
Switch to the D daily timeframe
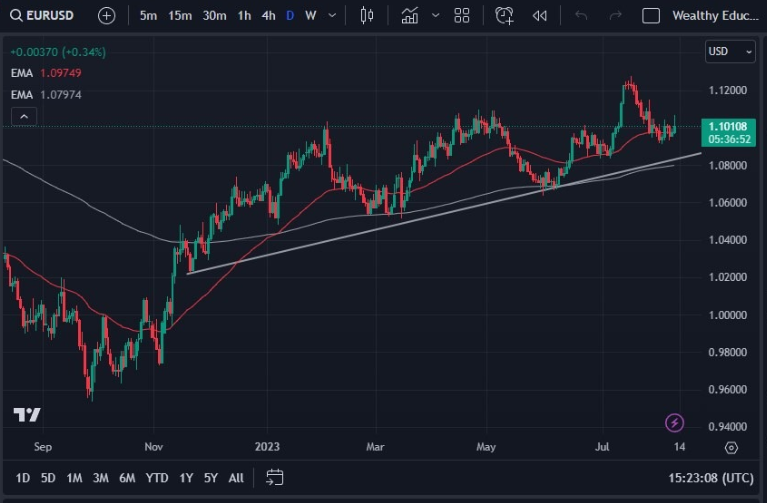pos(290,16)
